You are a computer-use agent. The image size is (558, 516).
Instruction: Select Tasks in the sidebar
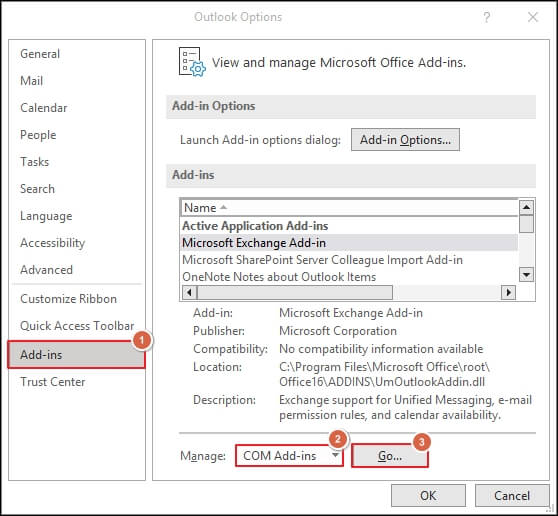pyautogui.click(x=35, y=162)
